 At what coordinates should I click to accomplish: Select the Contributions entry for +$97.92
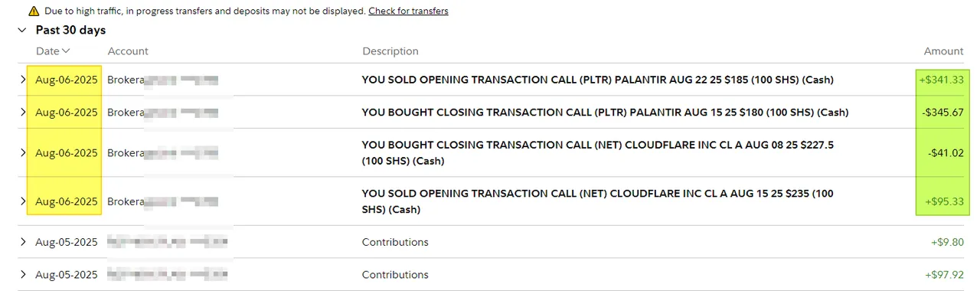(395, 275)
